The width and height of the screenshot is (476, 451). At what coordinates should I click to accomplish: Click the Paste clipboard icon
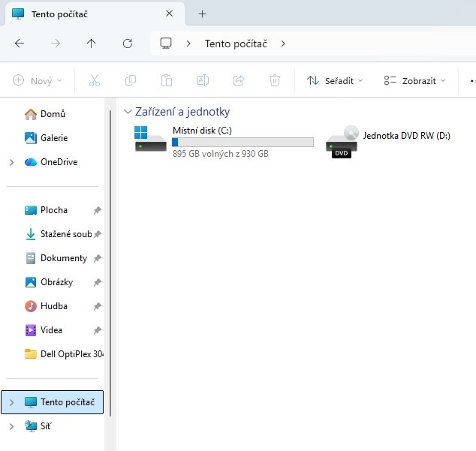click(x=167, y=80)
